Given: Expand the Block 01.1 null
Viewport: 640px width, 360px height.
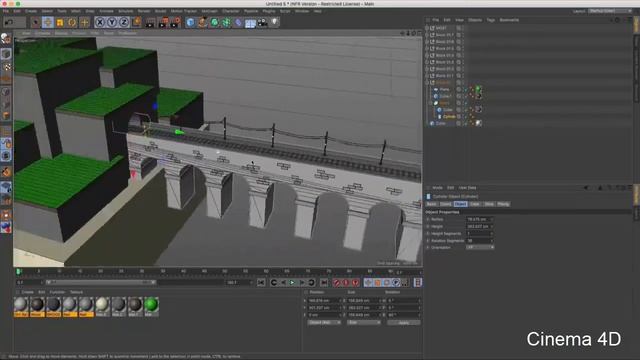Looking at the screenshot, I should coord(427,76).
